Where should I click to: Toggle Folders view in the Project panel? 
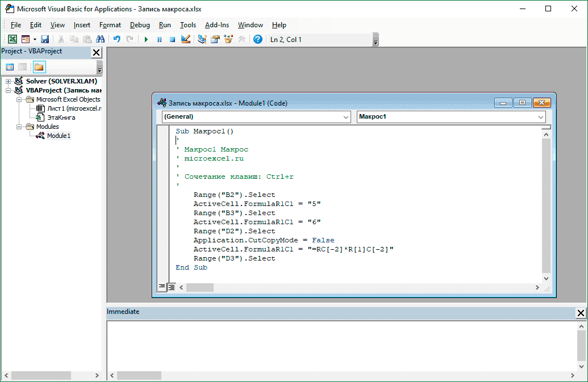tap(39, 67)
